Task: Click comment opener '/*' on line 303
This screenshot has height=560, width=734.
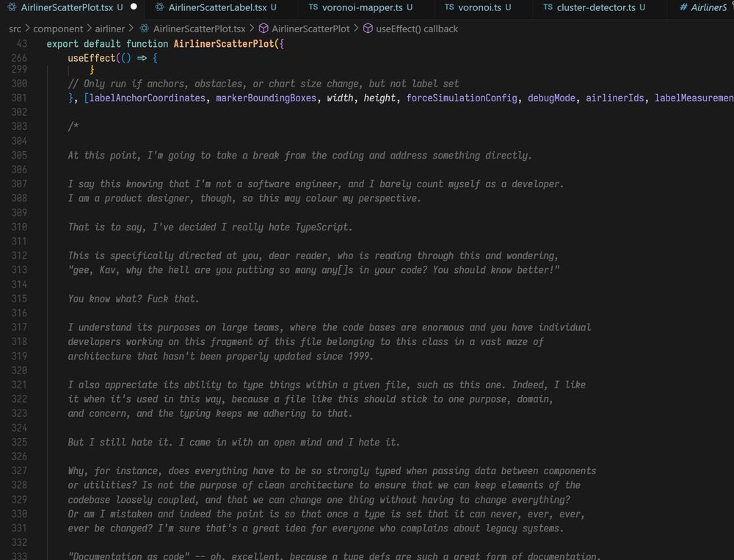Action: pyautogui.click(x=73, y=126)
